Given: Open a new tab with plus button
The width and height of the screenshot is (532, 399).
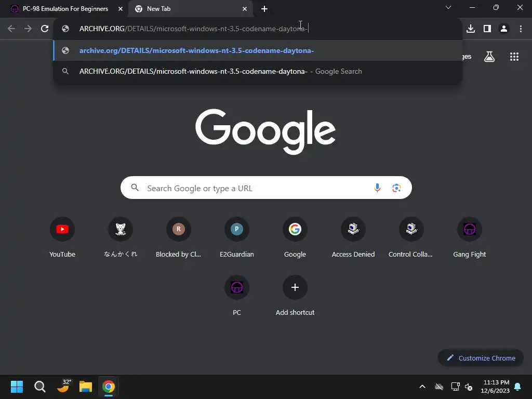Looking at the screenshot, I should coord(264,9).
